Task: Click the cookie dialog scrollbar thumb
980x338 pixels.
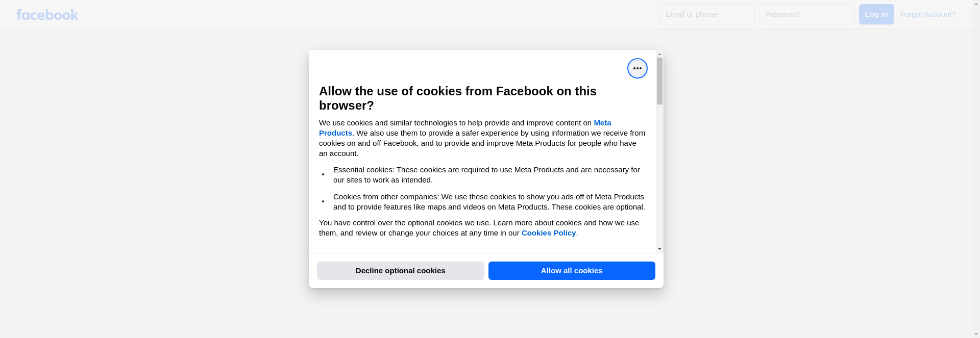Action: [659, 81]
